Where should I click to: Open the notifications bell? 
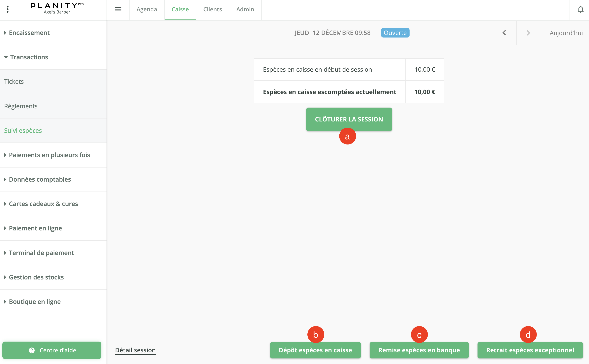[580, 9]
